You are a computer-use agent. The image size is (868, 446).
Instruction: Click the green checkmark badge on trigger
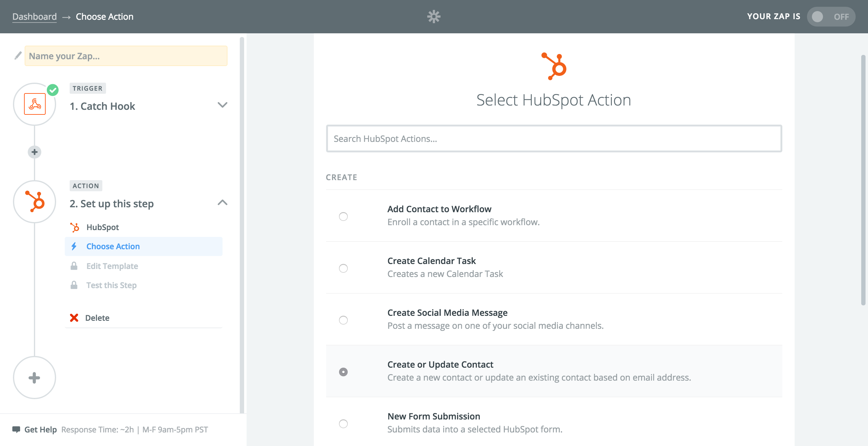(53, 90)
